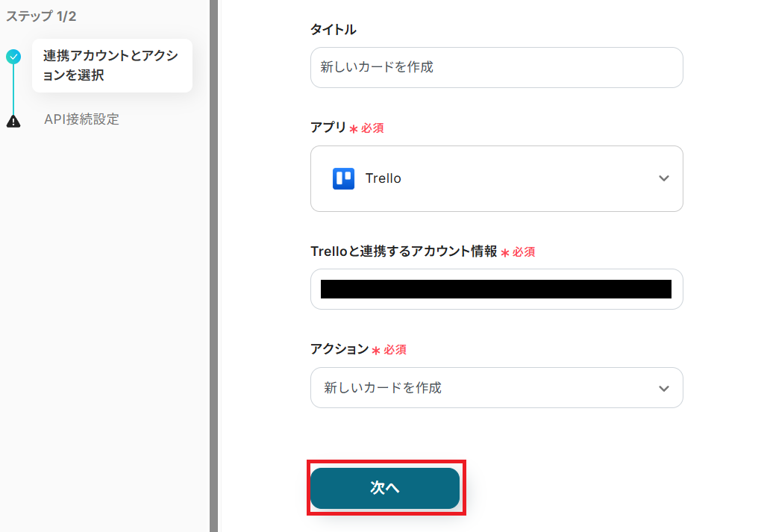Click the 必須 mark next to アクション
This screenshot has height=532, width=767.
(395, 350)
